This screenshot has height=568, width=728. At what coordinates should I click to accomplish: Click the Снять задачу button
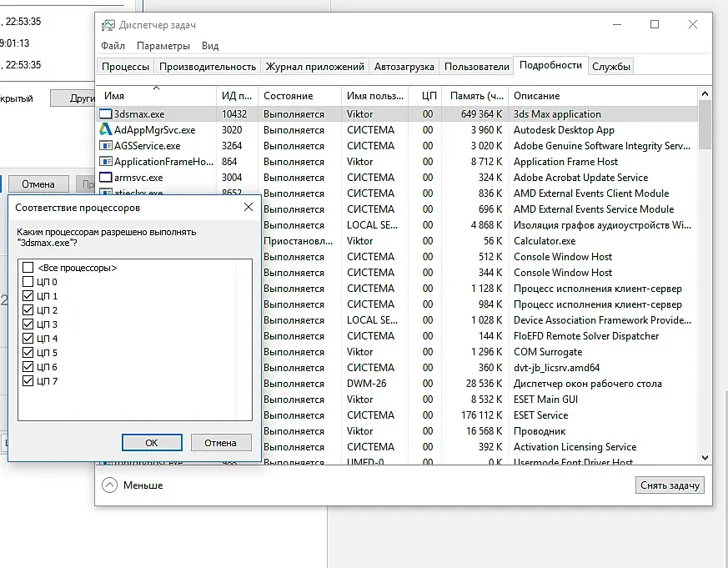point(670,485)
